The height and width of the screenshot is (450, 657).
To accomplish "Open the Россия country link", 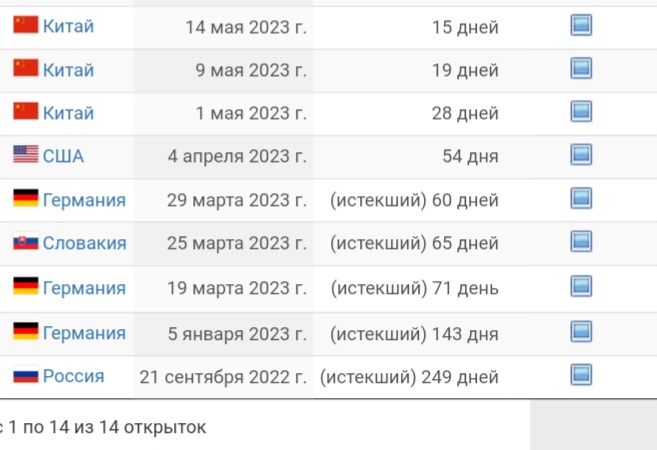I will click(x=73, y=376).
